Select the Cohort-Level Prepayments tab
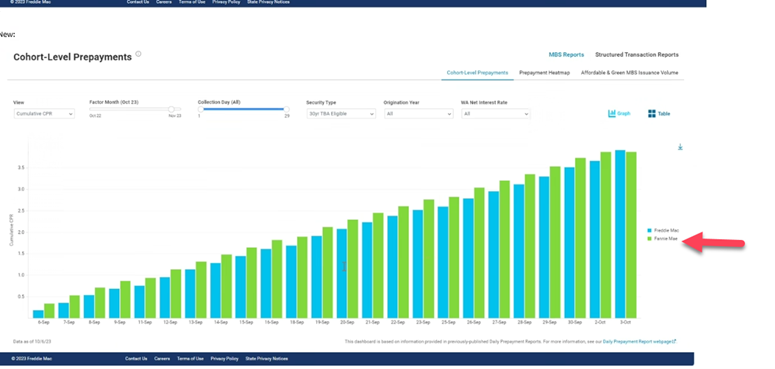The height and width of the screenshot is (369, 775). point(477,73)
